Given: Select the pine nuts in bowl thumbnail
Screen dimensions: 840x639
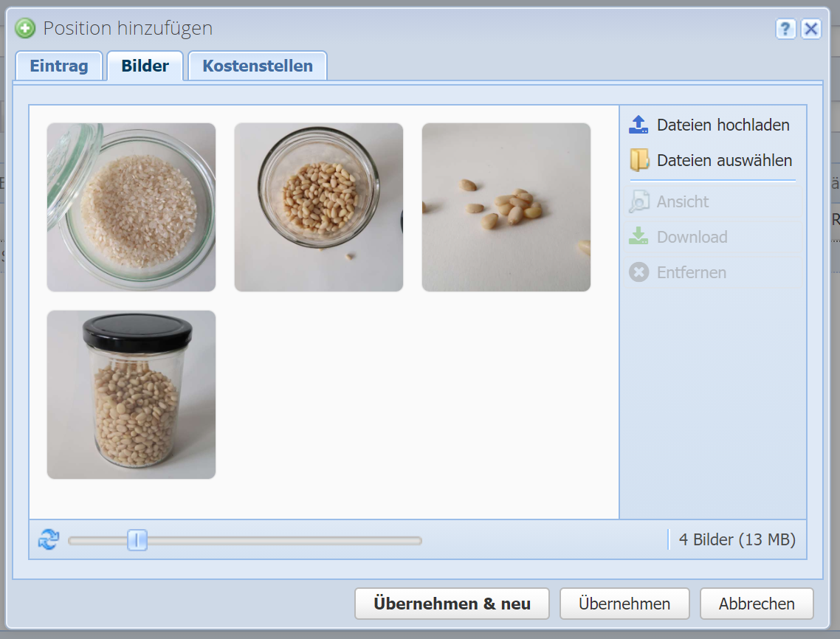Looking at the screenshot, I should 319,207.
